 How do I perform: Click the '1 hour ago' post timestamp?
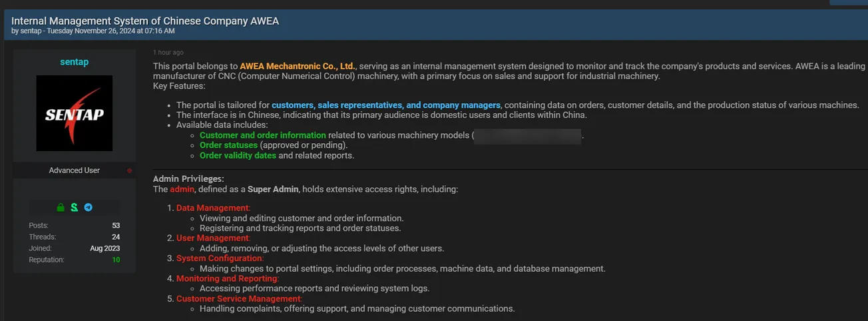pyautogui.click(x=168, y=52)
